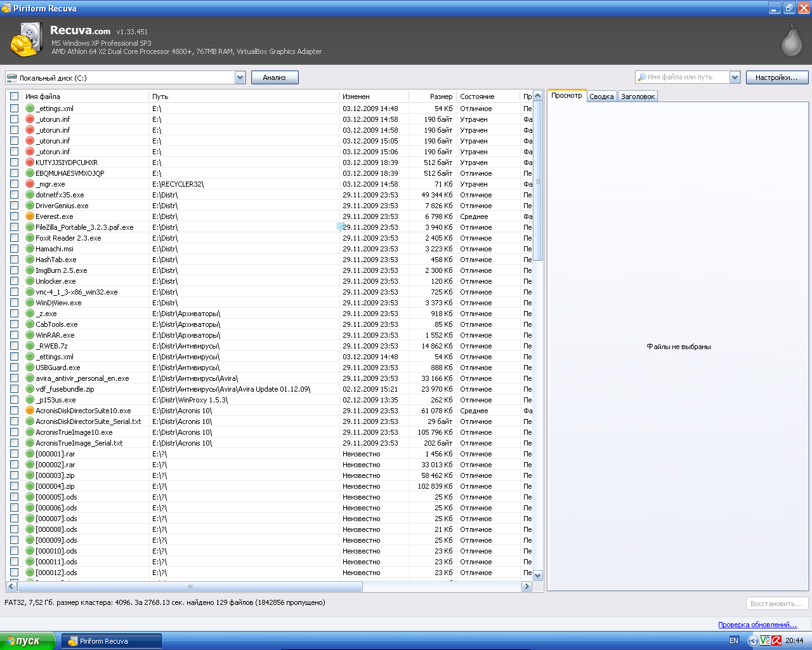The height and width of the screenshot is (650, 812).
Task: Click the green icon of [000004].zip
Action: [x=30, y=486]
